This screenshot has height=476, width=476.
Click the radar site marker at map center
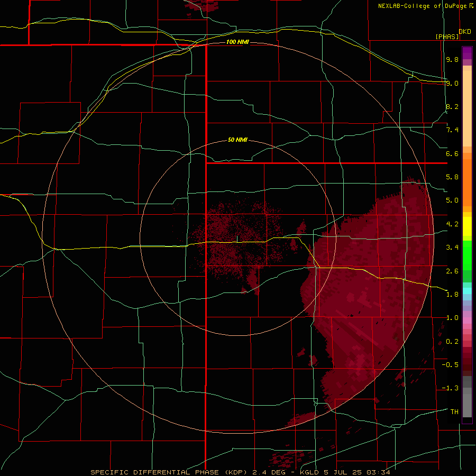[237, 239]
